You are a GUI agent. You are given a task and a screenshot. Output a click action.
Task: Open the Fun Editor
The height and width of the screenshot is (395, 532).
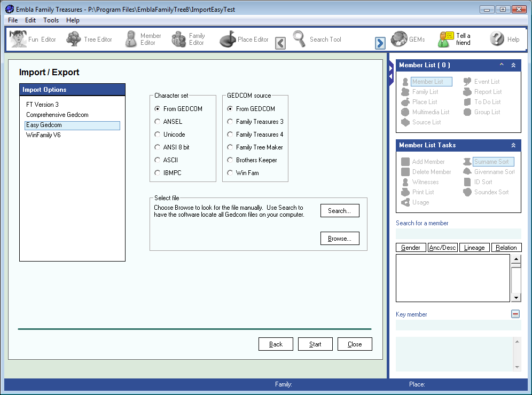pyautogui.click(x=33, y=39)
